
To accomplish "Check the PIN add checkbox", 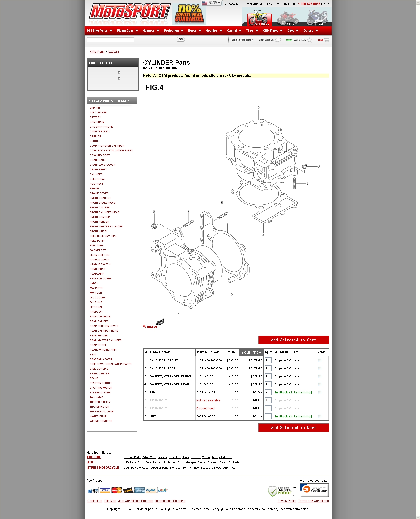I will point(319,392).
